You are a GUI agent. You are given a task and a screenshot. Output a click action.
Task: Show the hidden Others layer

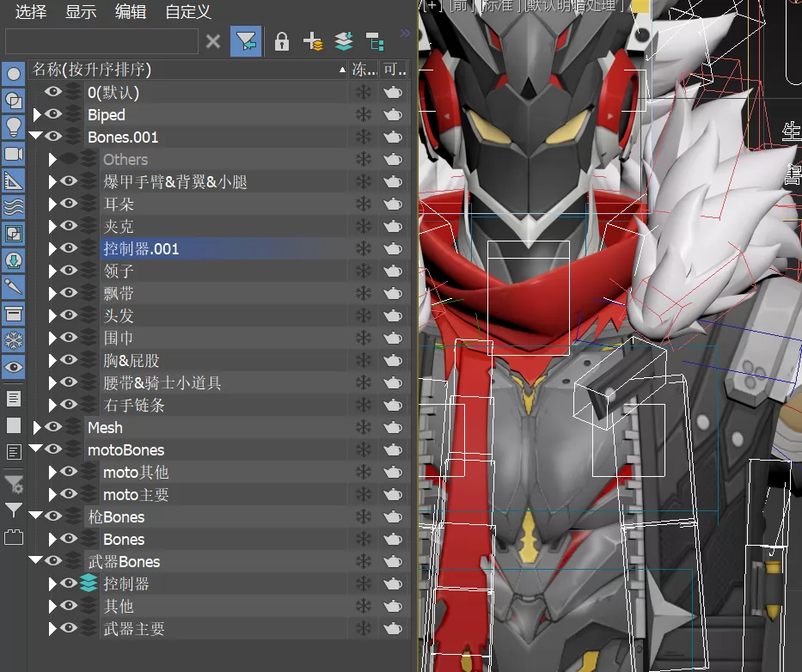coord(68,159)
